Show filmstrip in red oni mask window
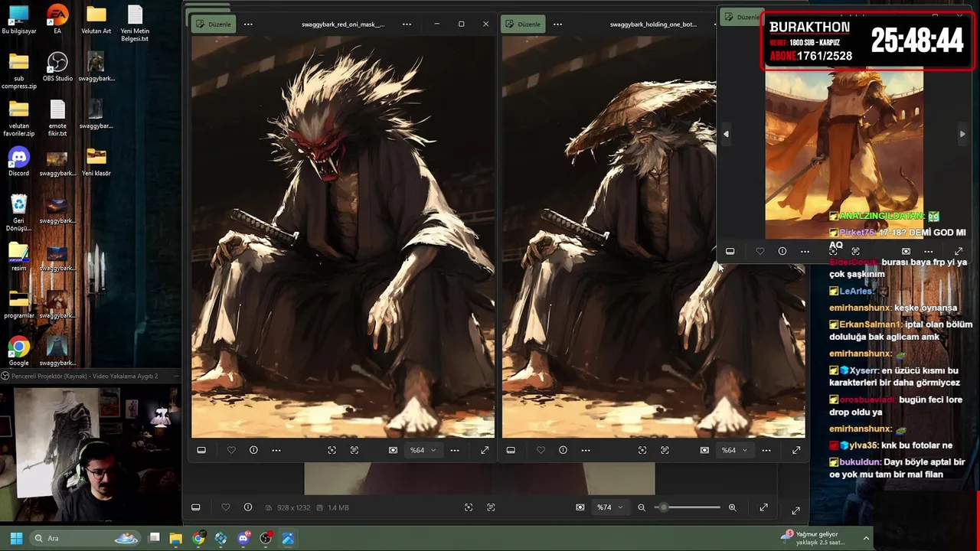 [x=201, y=450]
